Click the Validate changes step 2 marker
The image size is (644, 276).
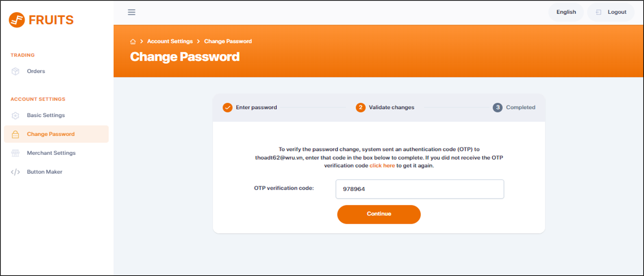[360, 108]
